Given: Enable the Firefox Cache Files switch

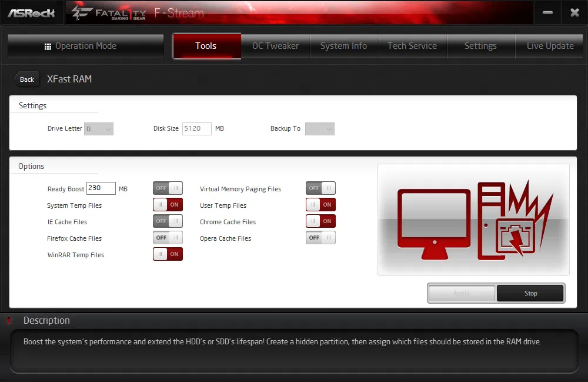Looking at the screenshot, I should (168, 238).
